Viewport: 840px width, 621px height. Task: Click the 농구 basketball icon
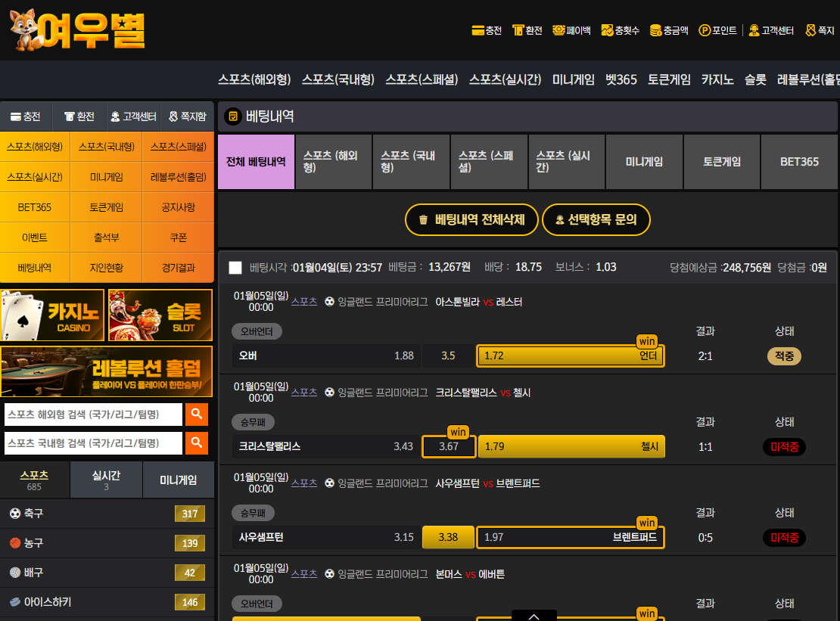click(15, 543)
